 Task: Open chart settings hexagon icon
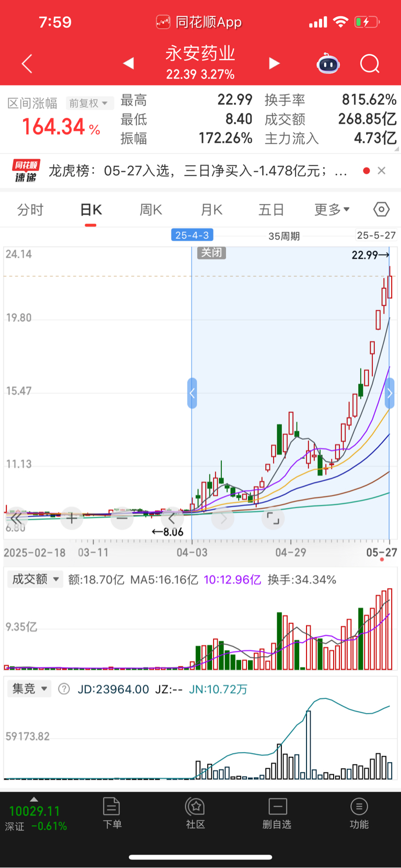382,209
